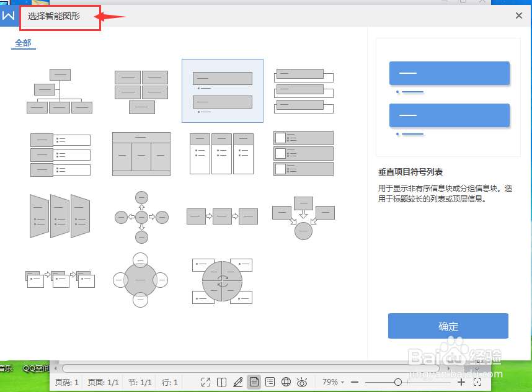Enter full screen display from status bar
The image size is (532, 392).
pyautogui.click(x=206, y=382)
